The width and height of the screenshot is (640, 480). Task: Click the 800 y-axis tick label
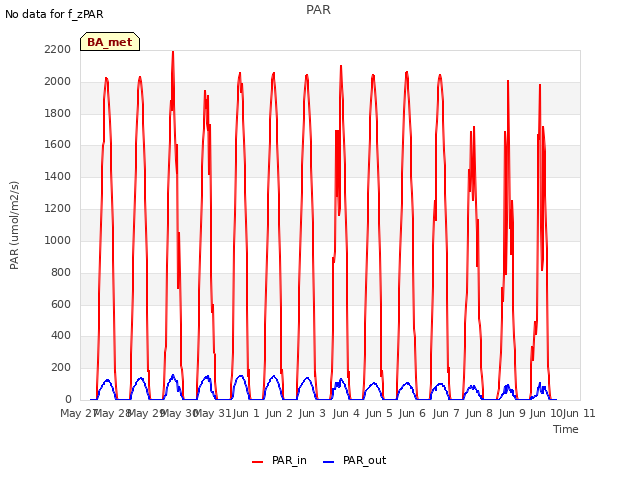[61, 272]
